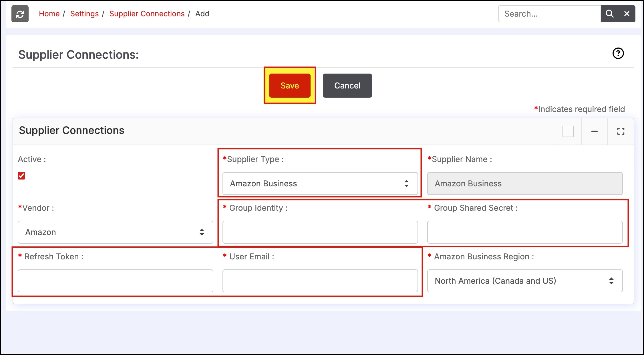
Task: Expand Supplier Connections panel to fullscreen
Action: pos(621,131)
